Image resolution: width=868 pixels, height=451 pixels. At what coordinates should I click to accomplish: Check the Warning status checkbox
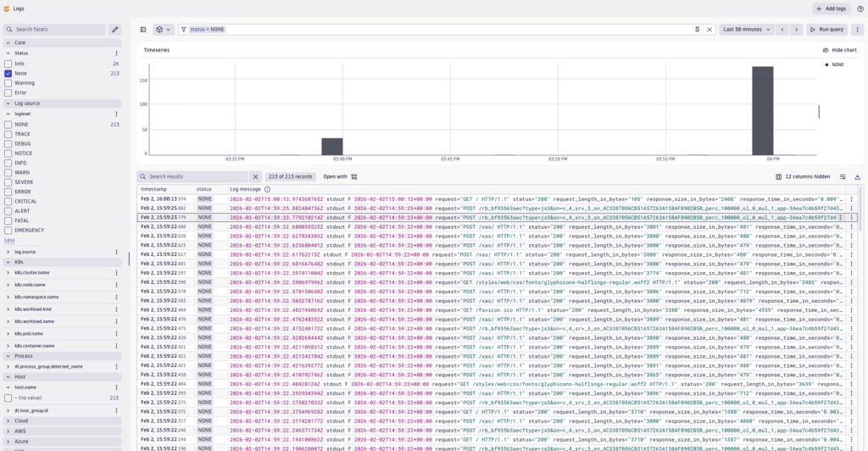pos(8,83)
